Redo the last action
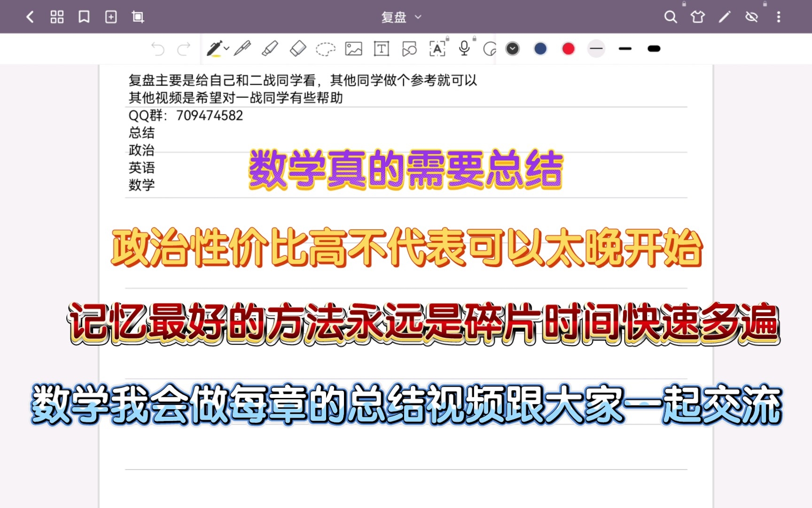 pos(184,49)
